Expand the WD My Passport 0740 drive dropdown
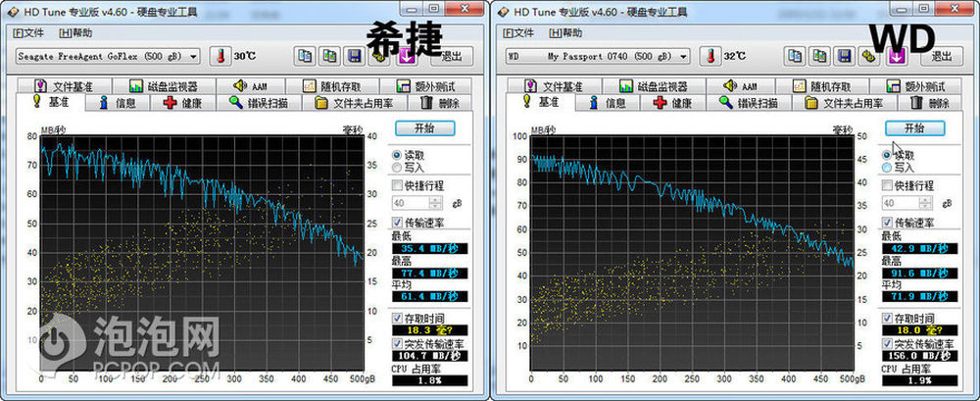The image size is (980, 401). click(x=683, y=56)
